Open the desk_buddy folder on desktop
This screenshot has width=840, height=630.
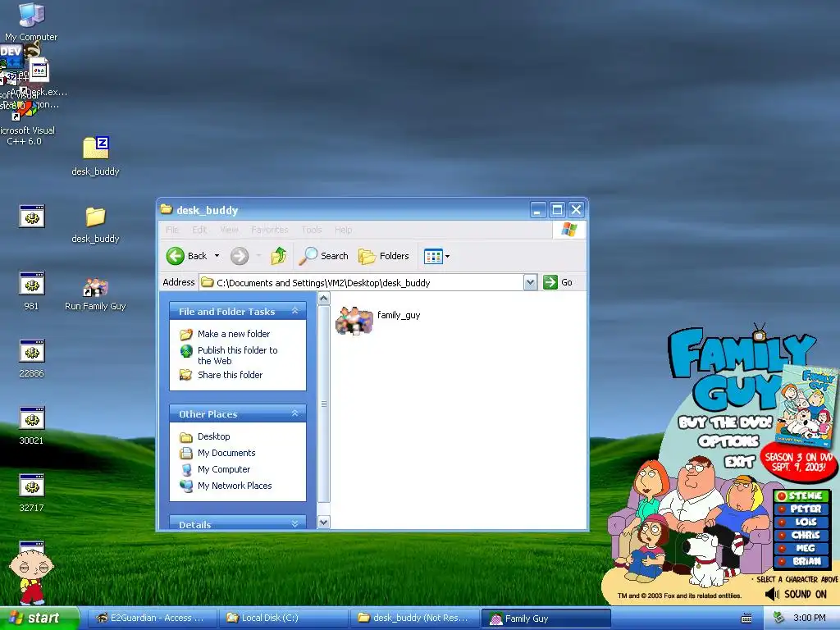[x=95, y=224]
